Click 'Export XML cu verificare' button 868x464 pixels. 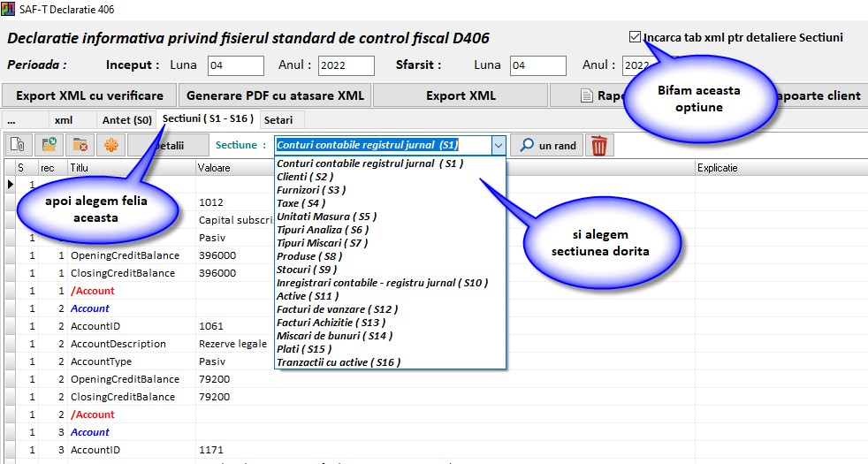coord(89,95)
